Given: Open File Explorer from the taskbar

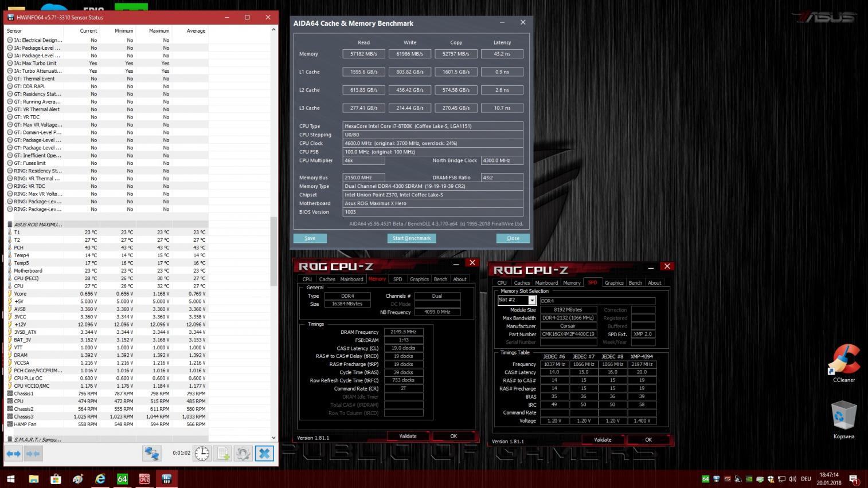Looking at the screenshot, I should [x=33, y=478].
